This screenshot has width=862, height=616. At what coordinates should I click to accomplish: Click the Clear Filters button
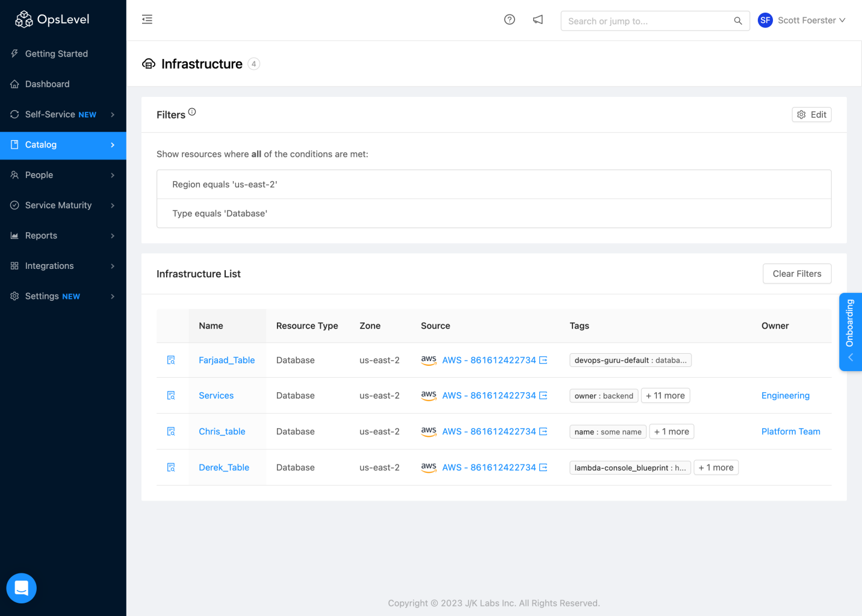pyautogui.click(x=797, y=274)
